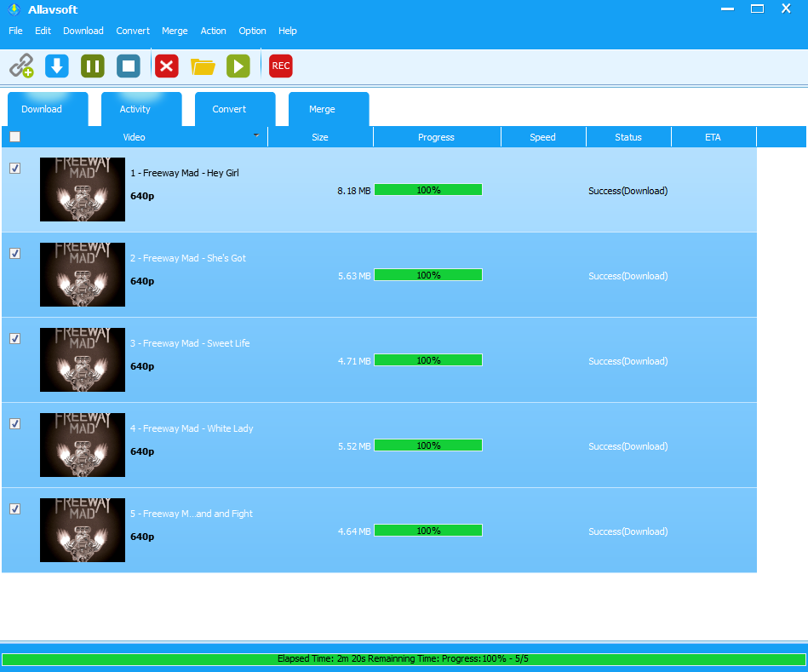Image resolution: width=808 pixels, height=672 pixels.
Task: Start recording with the REC icon
Action: [281, 66]
